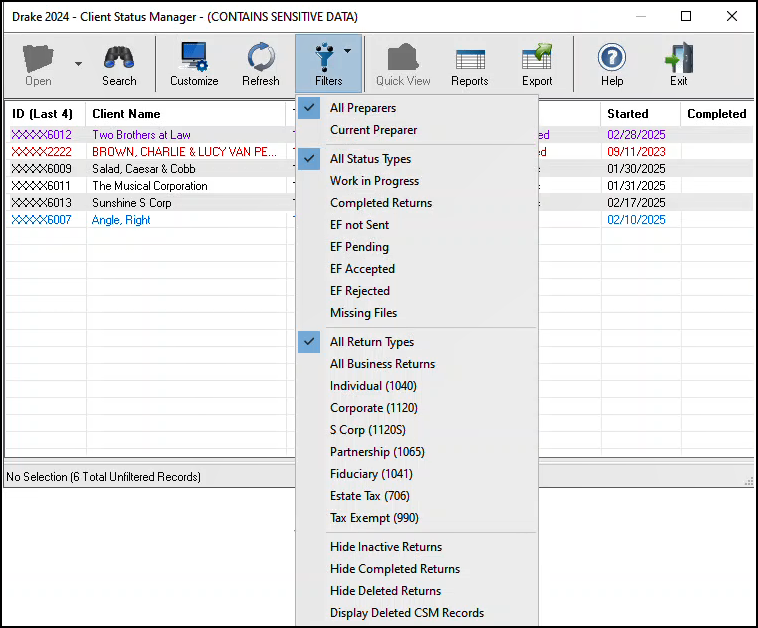Select Angle, Right client
This screenshot has width=758, height=628.
(x=121, y=220)
